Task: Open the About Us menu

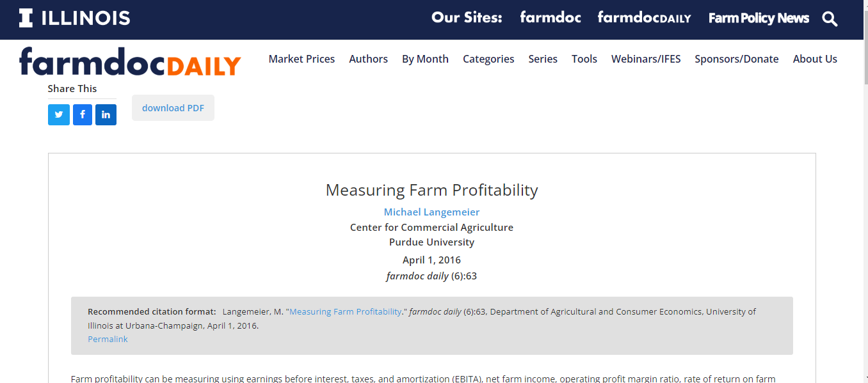Action: click(815, 59)
